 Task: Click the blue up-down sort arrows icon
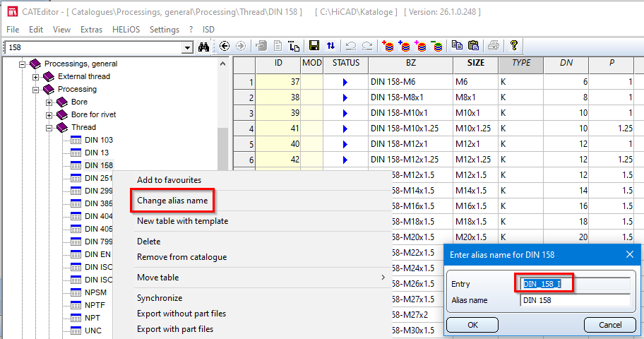pyautogui.click(x=330, y=46)
